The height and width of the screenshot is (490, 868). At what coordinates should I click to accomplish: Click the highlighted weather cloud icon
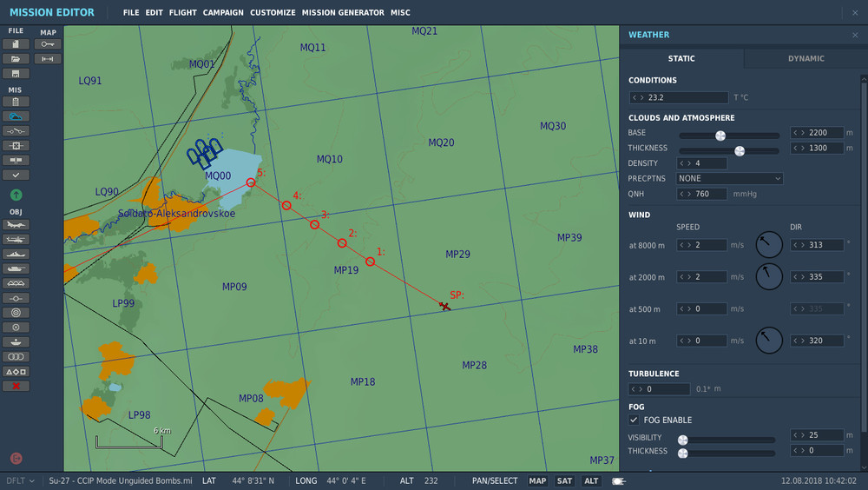pyautogui.click(x=16, y=116)
